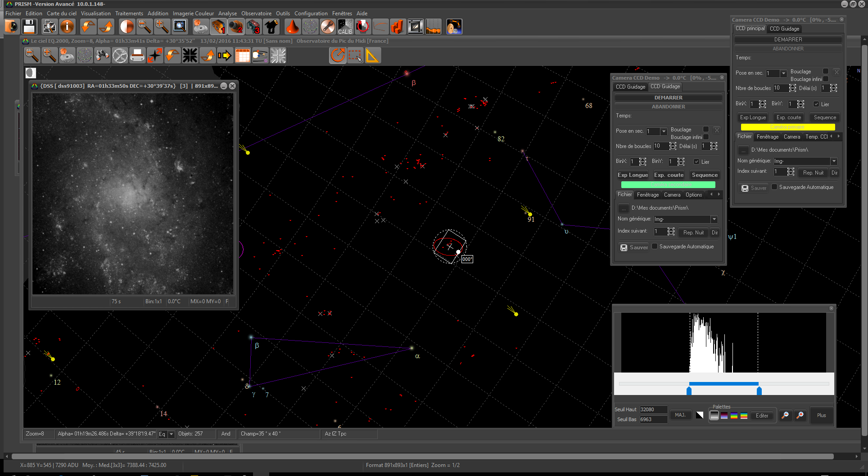
Task: Click the floppy disk save icon
Action: [29, 27]
